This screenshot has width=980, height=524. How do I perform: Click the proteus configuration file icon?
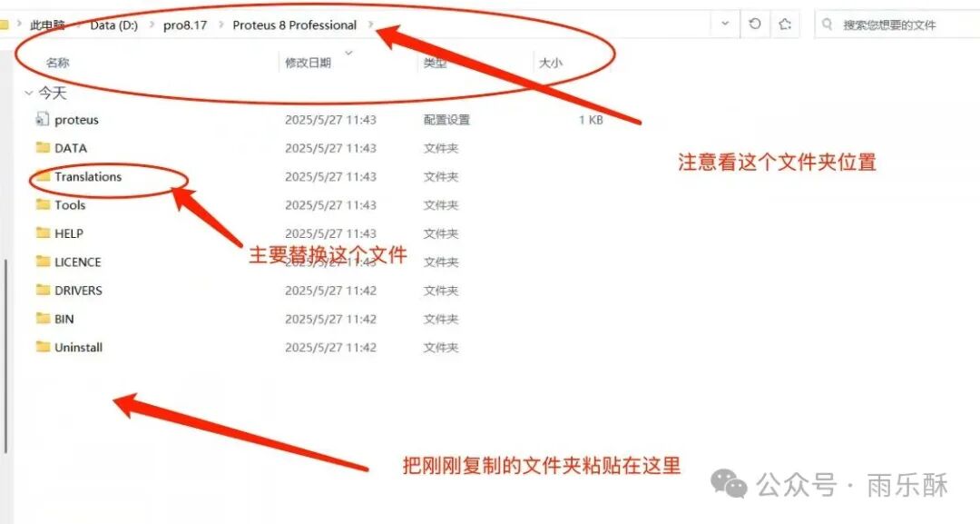(42, 119)
